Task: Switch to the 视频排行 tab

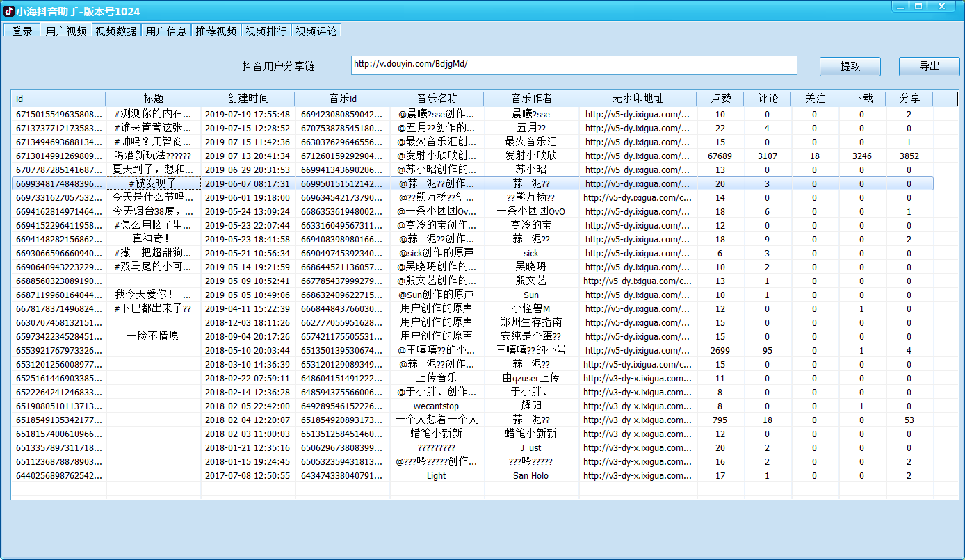Action: click(x=266, y=31)
